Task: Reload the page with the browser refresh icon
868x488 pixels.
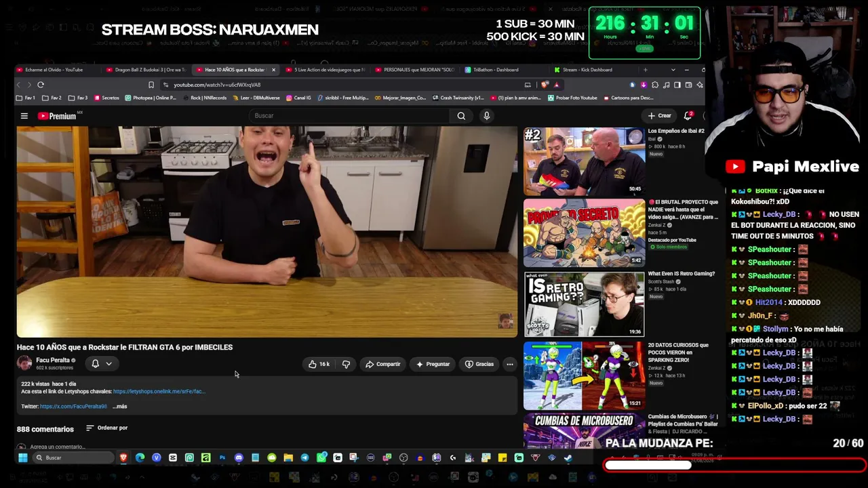Action: 41,85
